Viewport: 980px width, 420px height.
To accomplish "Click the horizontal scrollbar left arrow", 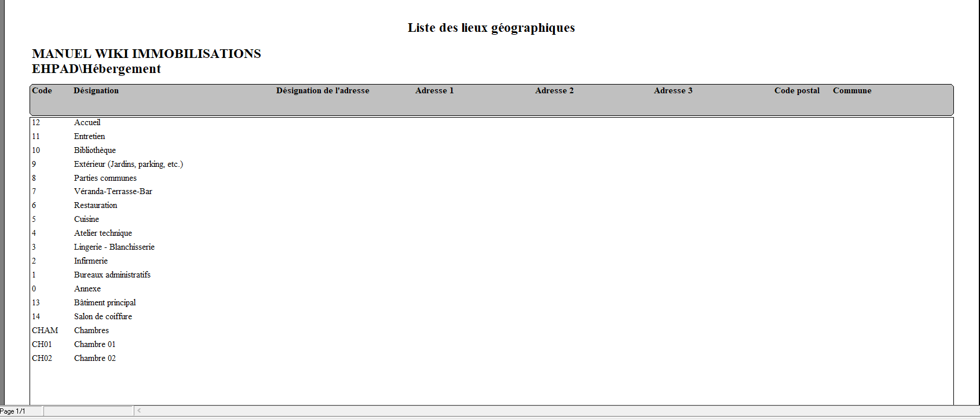I will 139,411.
